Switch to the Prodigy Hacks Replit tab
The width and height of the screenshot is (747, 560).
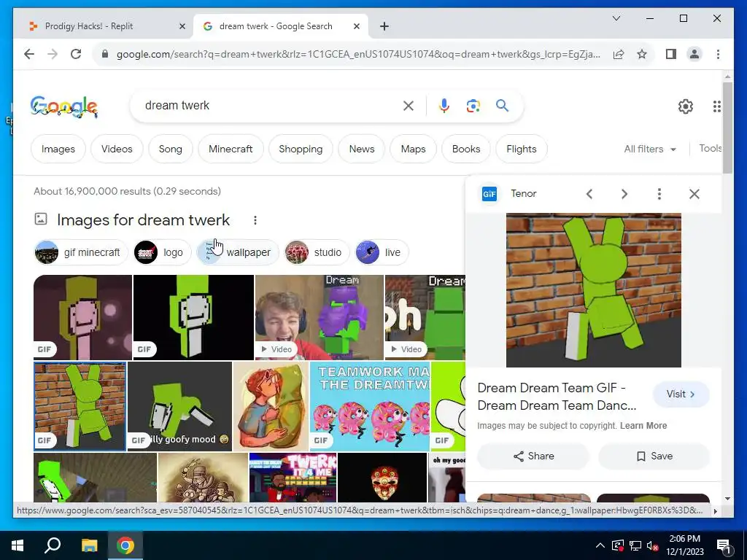[104, 26]
